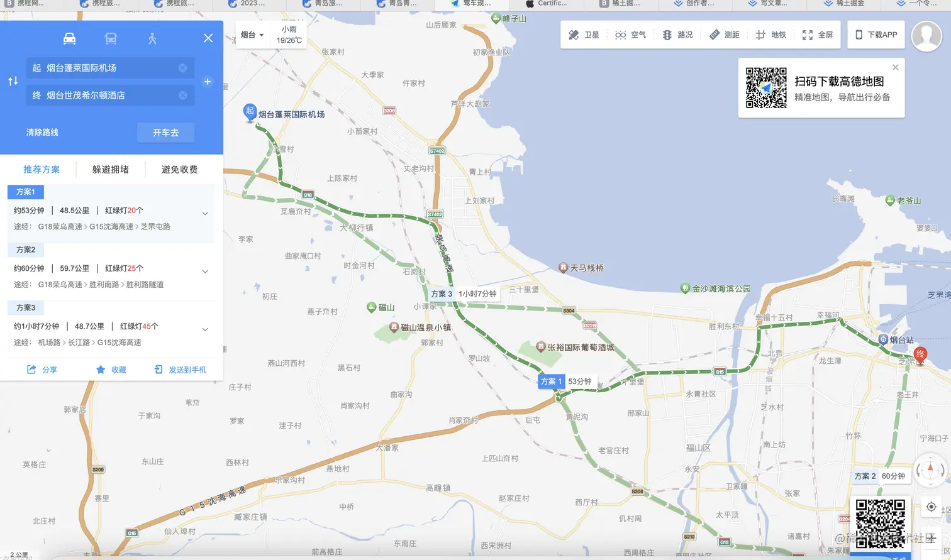This screenshot has height=560, width=951.
Task: Select the walking mode icon
Action: [x=152, y=39]
